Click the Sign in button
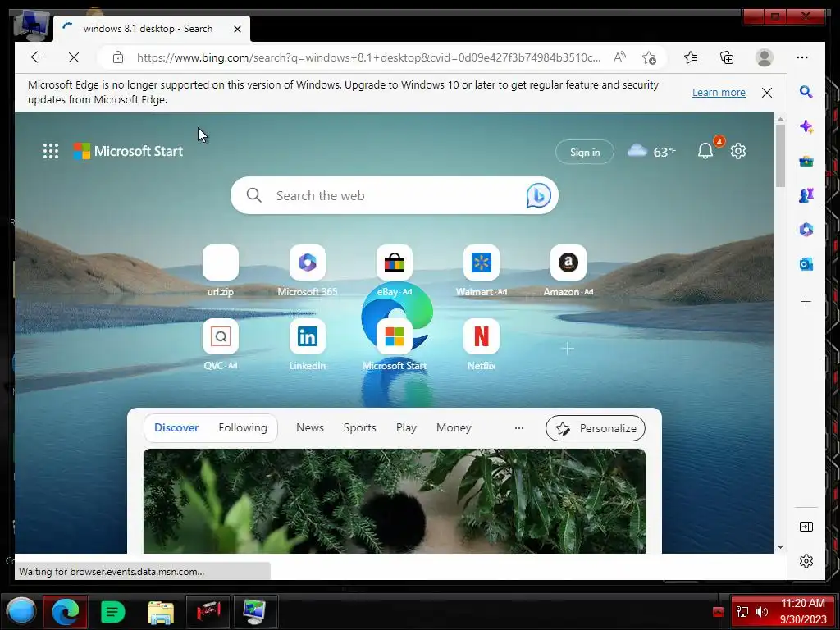This screenshot has height=630, width=840. pyautogui.click(x=584, y=152)
